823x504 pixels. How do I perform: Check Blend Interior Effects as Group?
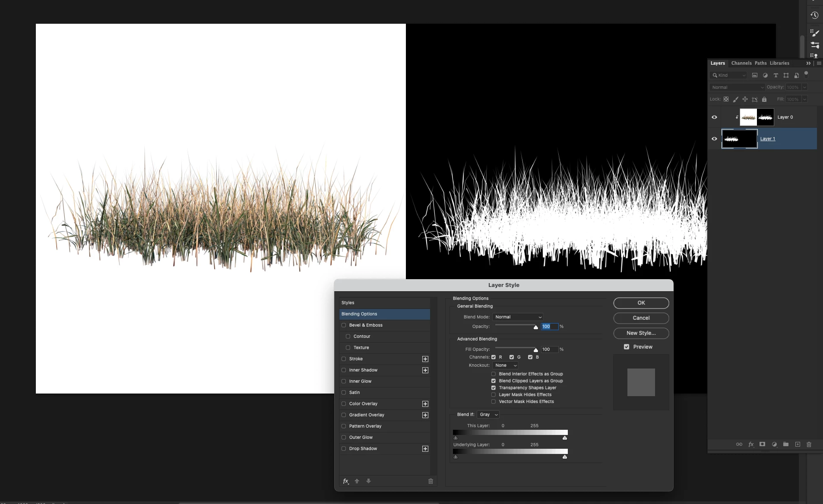(x=494, y=374)
